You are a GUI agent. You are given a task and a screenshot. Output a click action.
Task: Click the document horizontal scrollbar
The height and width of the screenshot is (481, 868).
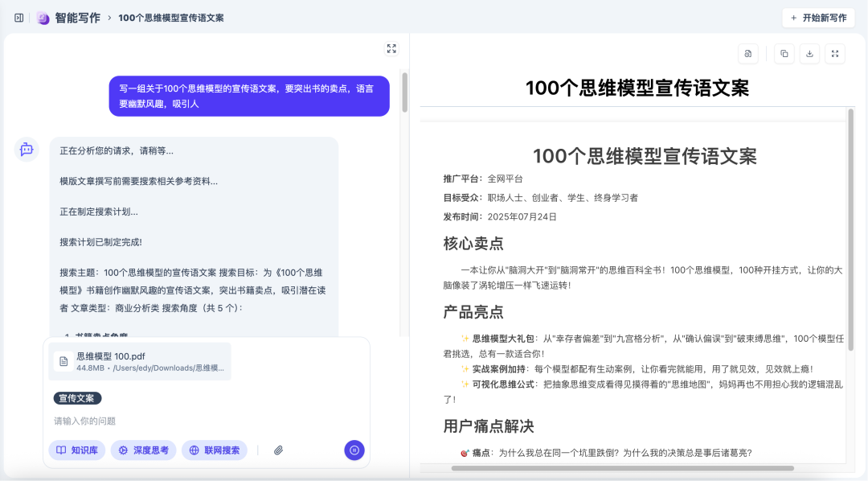click(623, 468)
